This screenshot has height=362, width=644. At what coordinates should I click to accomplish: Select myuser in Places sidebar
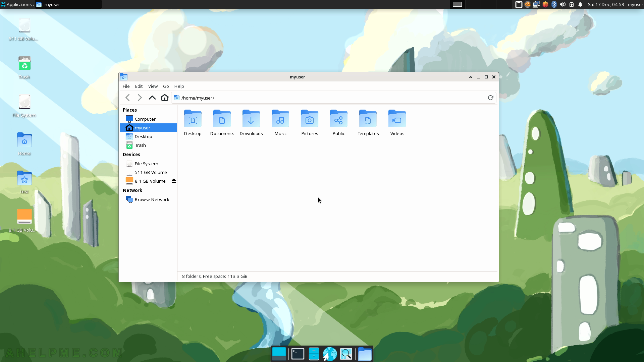tap(149, 128)
